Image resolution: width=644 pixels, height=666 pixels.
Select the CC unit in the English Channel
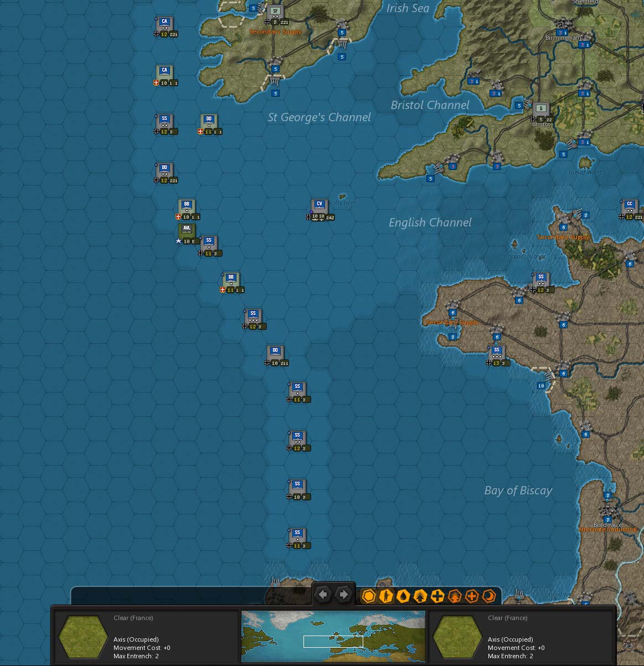point(630,208)
